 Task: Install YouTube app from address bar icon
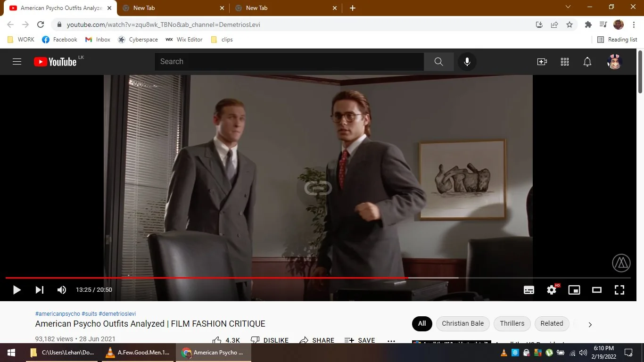click(x=539, y=25)
